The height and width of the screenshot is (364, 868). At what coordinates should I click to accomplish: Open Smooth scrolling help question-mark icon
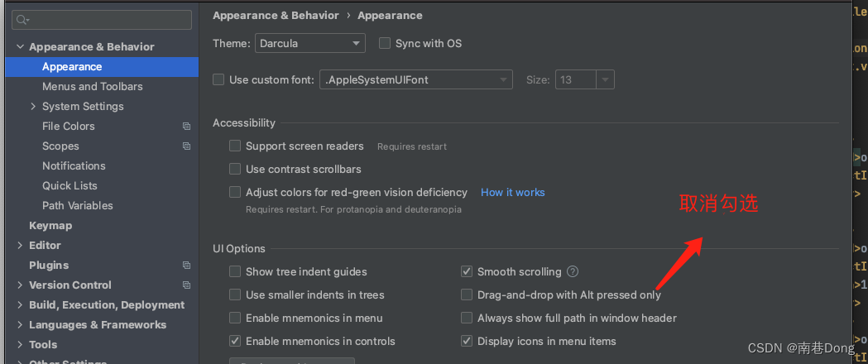(x=573, y=271)
